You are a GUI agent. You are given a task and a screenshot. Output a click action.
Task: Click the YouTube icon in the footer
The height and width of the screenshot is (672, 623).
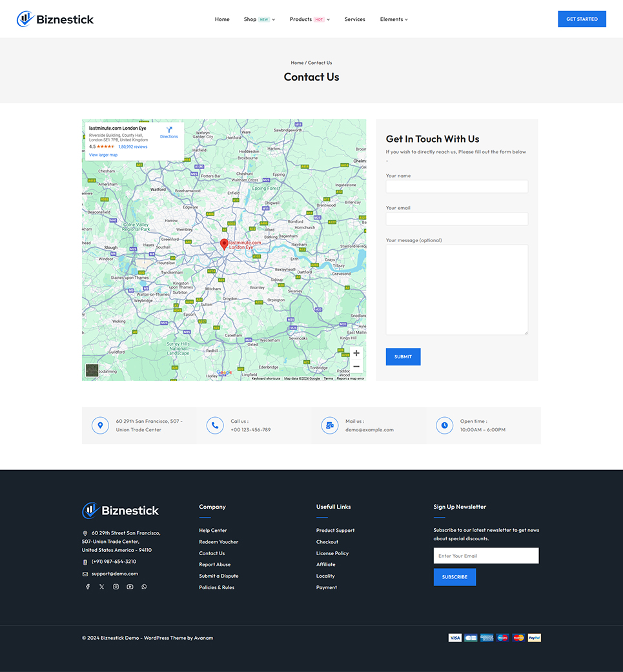point(130,586)
